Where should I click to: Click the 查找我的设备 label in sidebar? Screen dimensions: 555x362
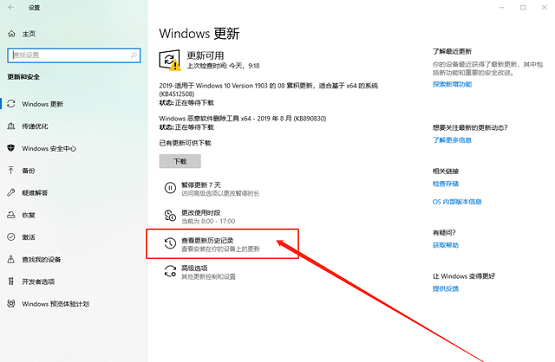coord(41,260)
